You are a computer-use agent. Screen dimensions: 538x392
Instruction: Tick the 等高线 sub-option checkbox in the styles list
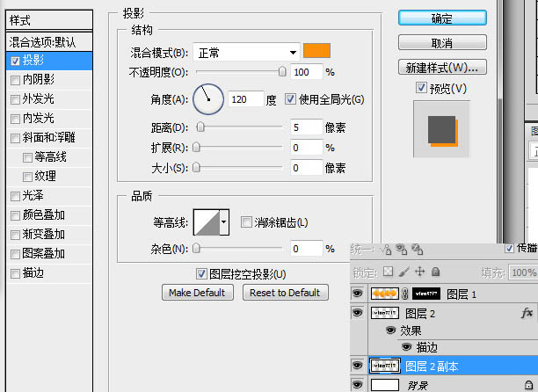coord(27,157)
